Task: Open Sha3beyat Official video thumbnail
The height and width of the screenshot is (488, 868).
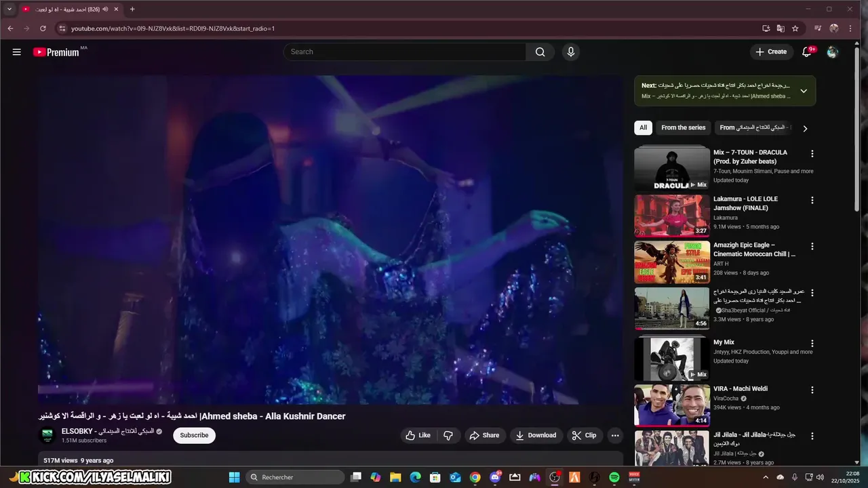Action: click(672, 308)
